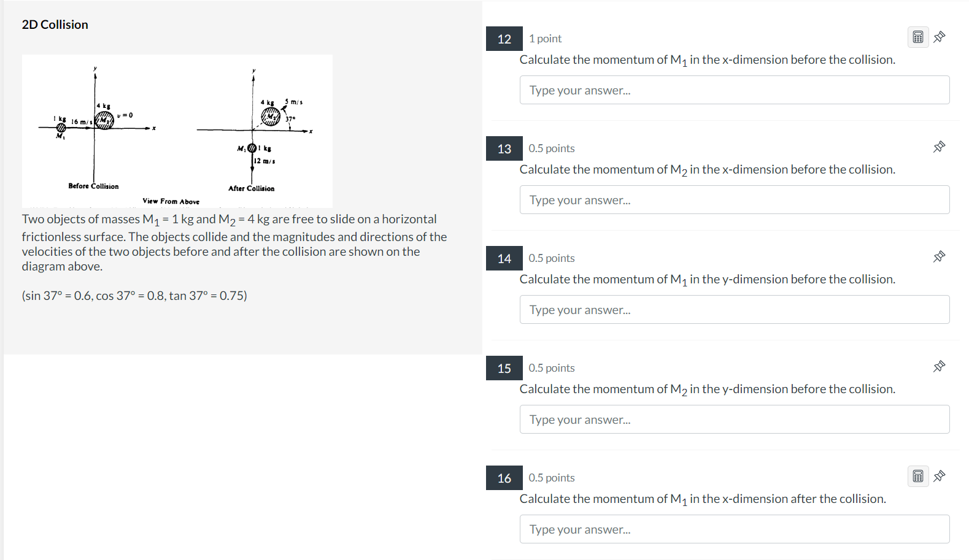Pin question 12
969x560 pixels.
click(939, 37)
